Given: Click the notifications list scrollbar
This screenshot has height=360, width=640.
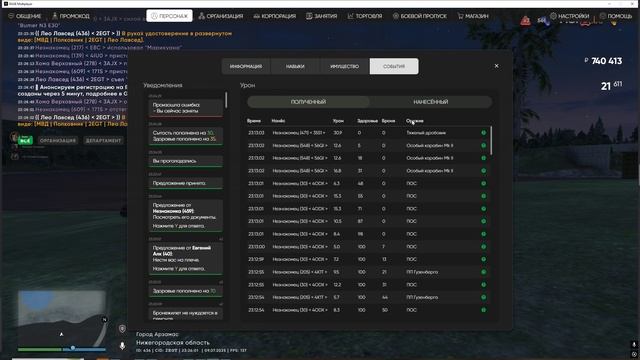Looking at the screenshot, I should coord(226,100).
